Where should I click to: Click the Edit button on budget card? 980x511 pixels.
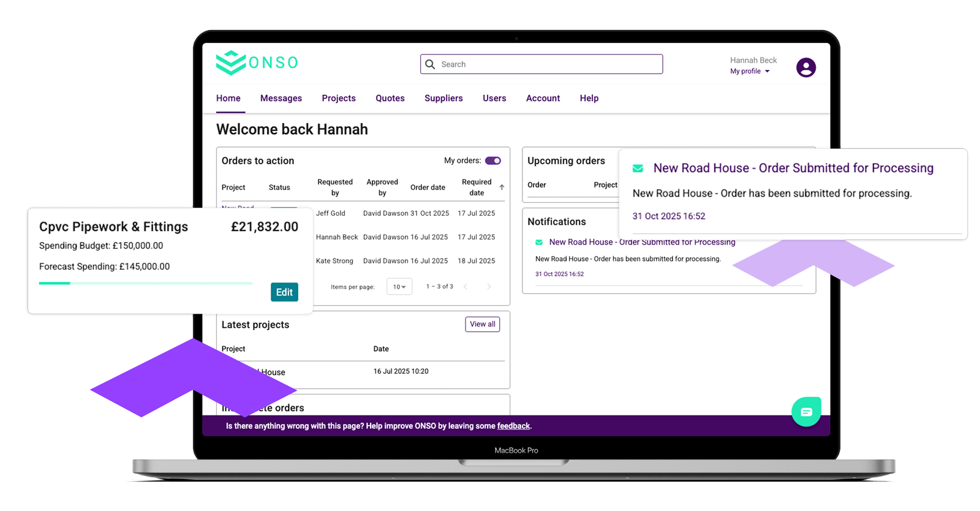coord(284,292)
